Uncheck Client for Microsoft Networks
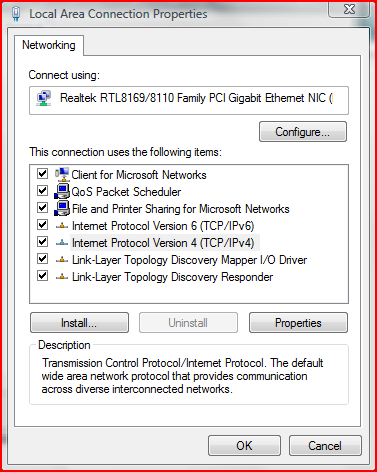Viewport: 377px width, 472px height. tap(42, 174)
